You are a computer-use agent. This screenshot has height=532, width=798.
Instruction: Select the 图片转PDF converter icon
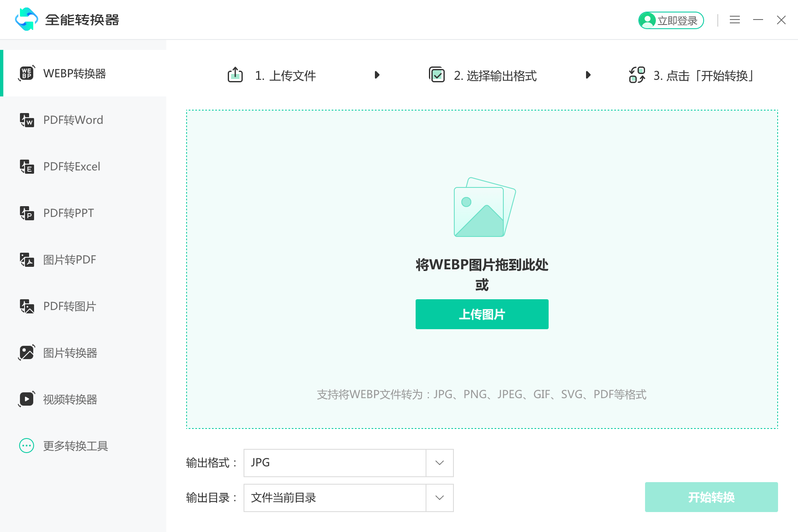tap(27, 260)
